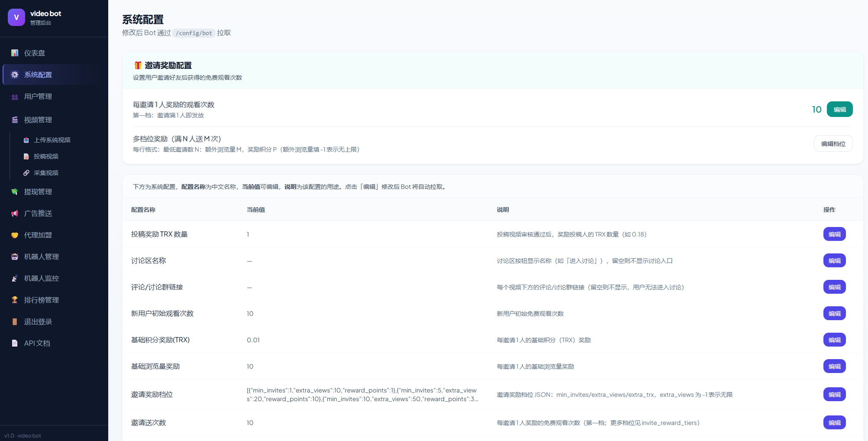This screenshot has height=441, width=868.
Task: Click the 编辑档位 button
Action: pos(833,144)
